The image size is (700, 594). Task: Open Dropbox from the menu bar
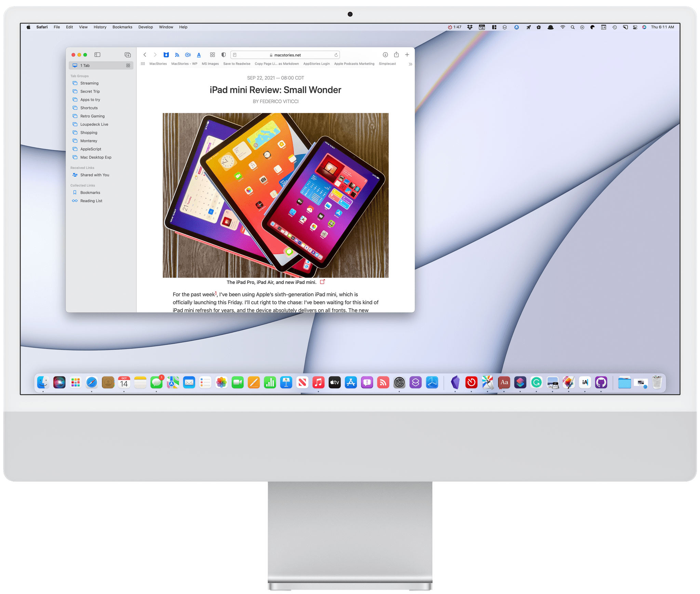pyautogui.click(x=470, y=27)
